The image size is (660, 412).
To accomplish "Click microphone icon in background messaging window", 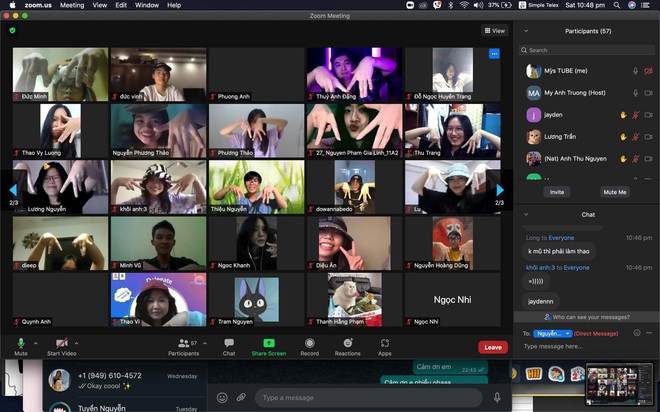I will [497, 397].
